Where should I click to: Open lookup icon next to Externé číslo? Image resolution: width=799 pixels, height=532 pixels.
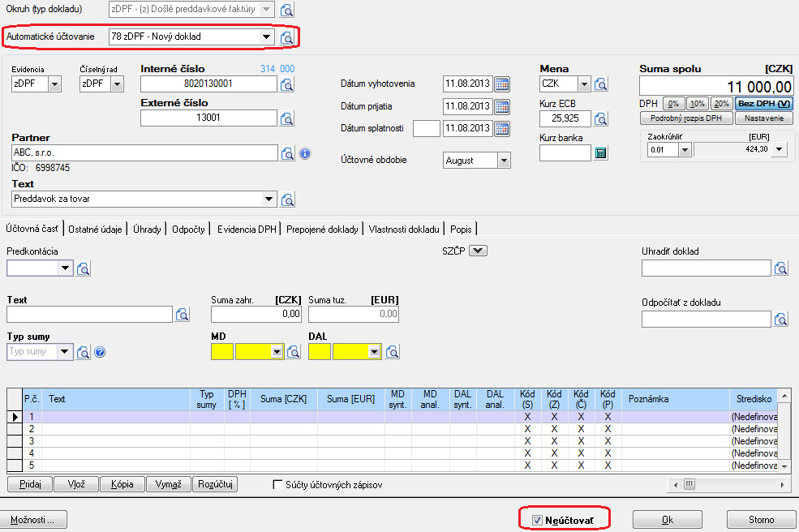click(287, 118)
